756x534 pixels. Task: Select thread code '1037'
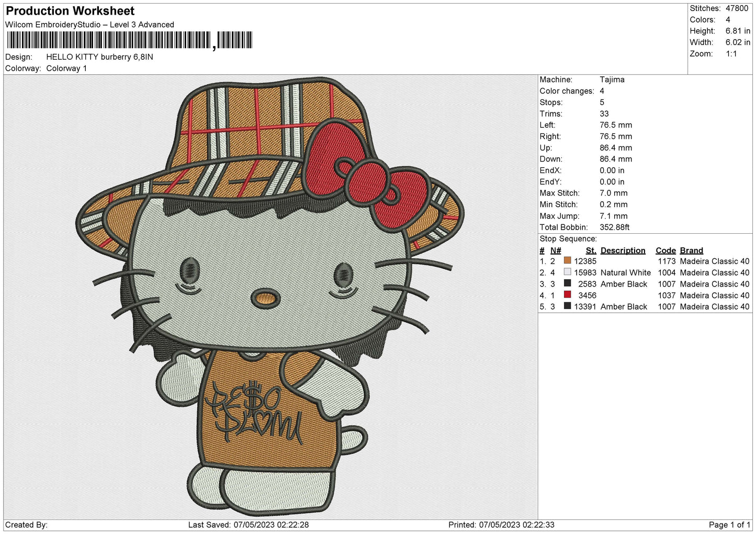(x=667, y=296)
